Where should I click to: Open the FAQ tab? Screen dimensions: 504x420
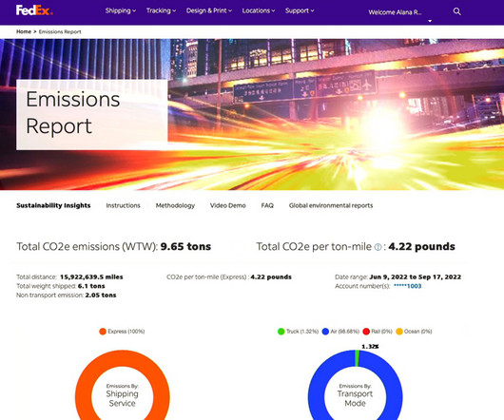pyautogui.click(x=267, y=205)
